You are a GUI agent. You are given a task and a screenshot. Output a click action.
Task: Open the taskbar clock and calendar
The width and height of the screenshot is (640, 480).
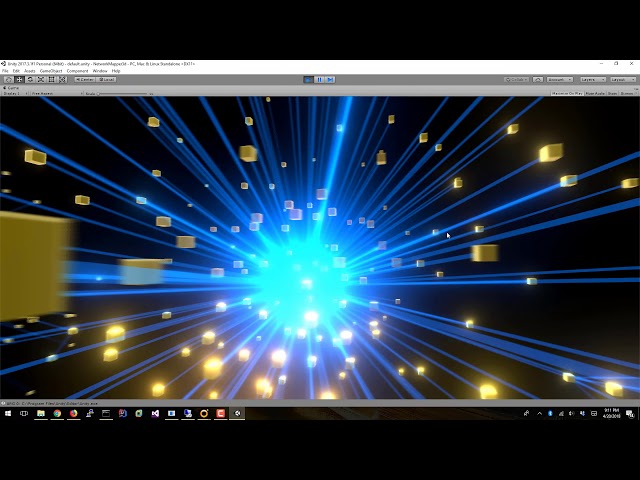[611, 413]
